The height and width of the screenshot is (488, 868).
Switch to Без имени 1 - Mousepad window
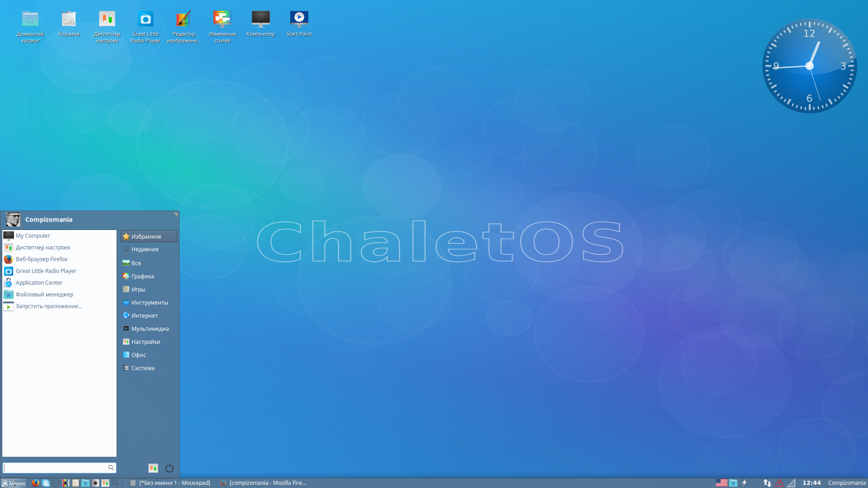click(170, 483)
